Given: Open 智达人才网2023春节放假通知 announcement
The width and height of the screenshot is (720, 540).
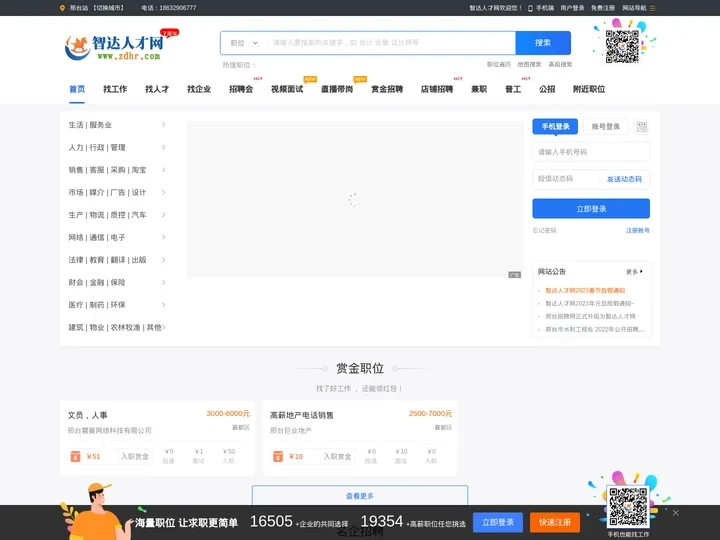Looking at the screenshot, I should point(585,291).
